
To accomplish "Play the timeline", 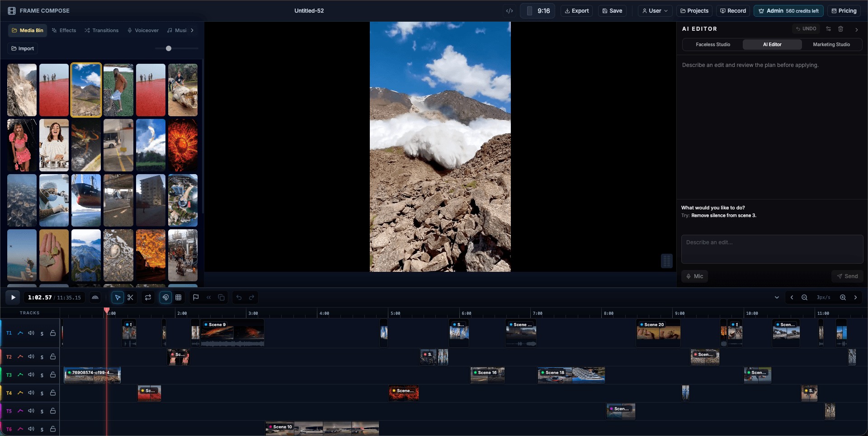I will click(13, 298).
